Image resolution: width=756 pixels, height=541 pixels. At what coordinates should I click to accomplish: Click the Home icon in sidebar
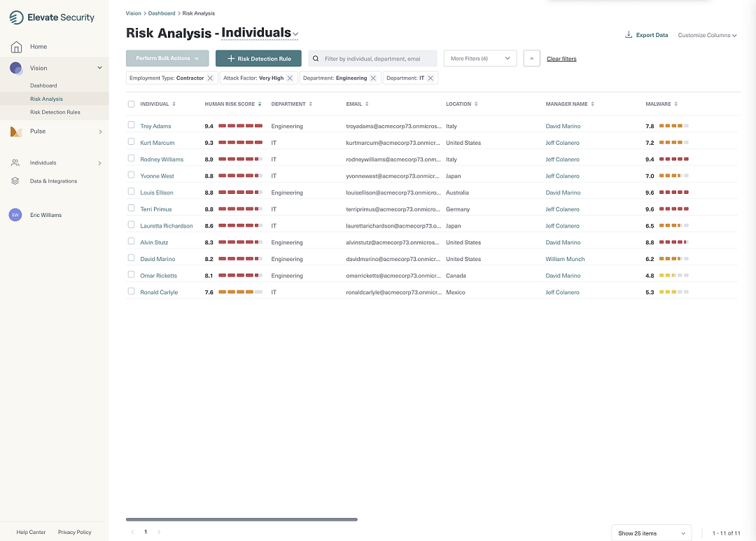(x=16, y=47)
